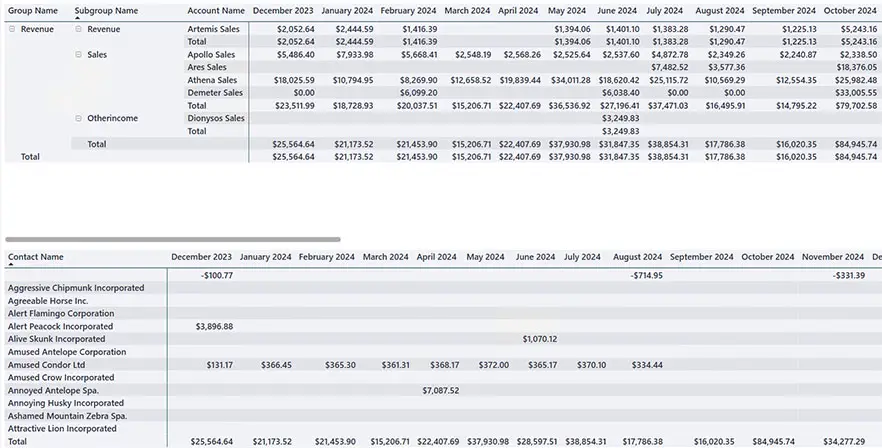Select the Contact Name column header
The width and height of the screenshot is (882, 448).
pyautogui.click(x=36, y=257)
